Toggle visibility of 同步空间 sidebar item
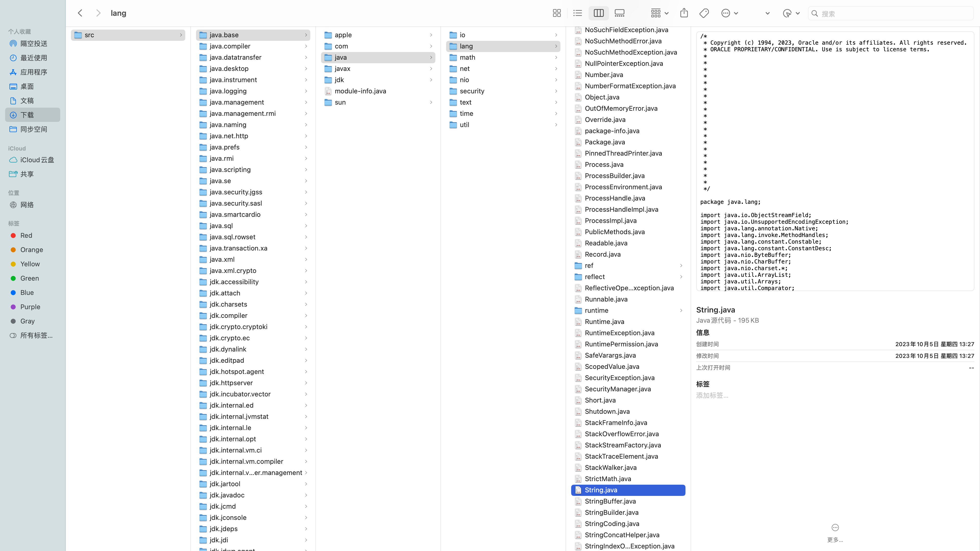Screen dimensions: 980x551 [x=34, y=129]
